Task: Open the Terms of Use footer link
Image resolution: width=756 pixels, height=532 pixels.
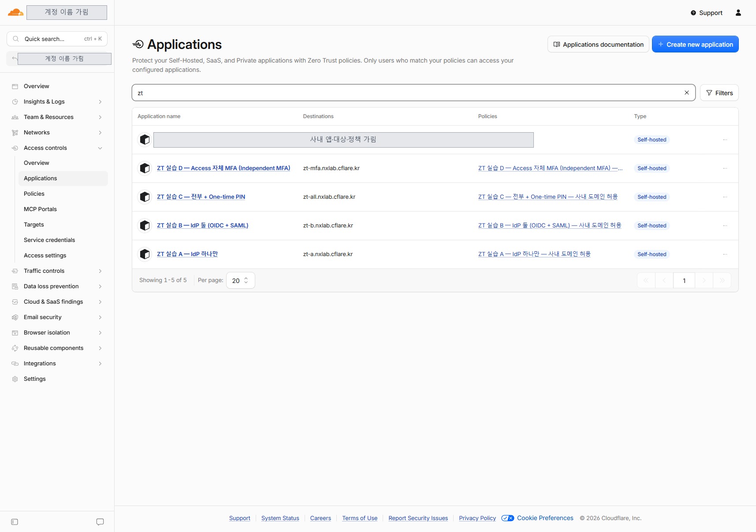Action: (360, 518)
